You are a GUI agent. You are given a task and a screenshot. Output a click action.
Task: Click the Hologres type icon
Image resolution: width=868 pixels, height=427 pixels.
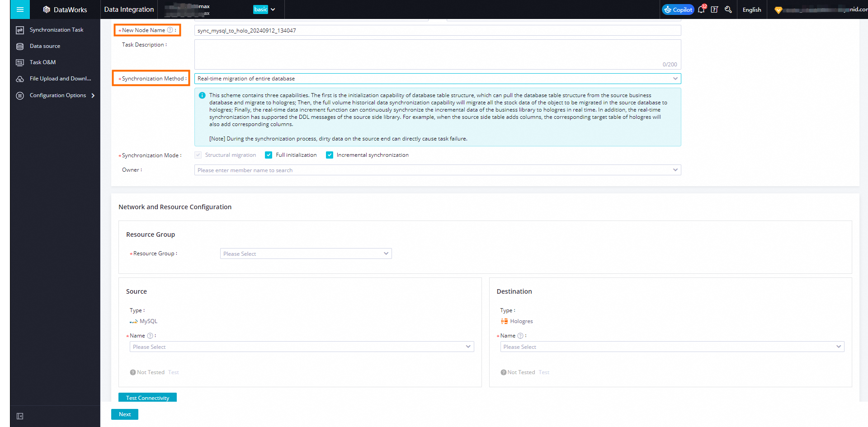504,321
